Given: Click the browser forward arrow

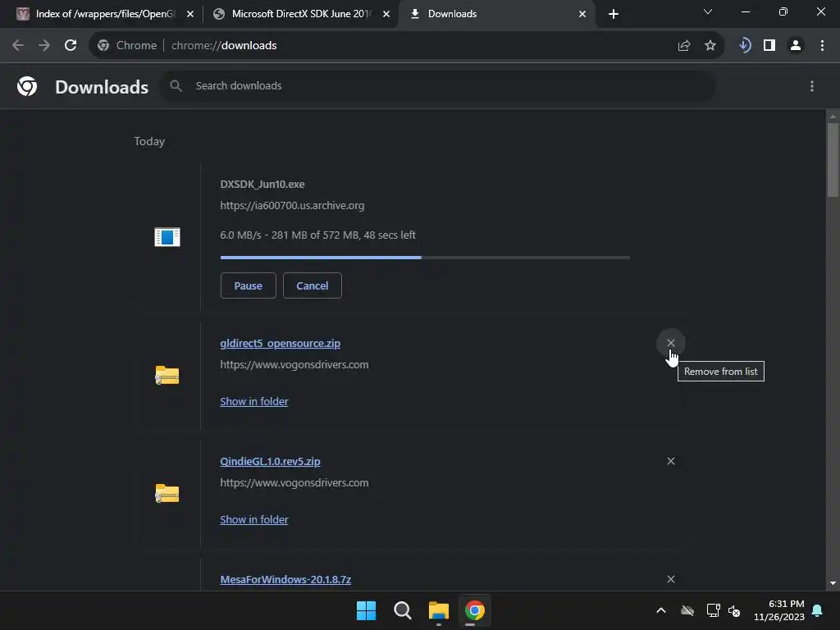Looking at the screenshot, I should (x=44, y=46).
